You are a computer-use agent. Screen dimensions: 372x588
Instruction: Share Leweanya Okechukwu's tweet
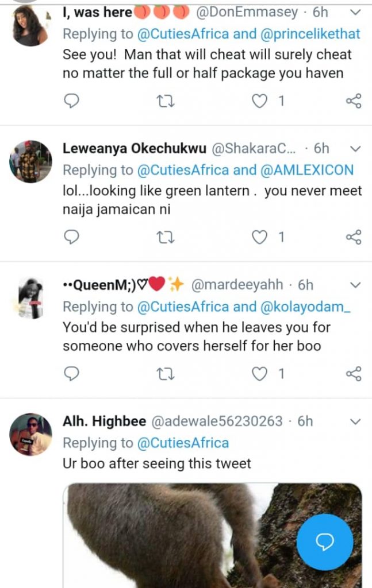354,237
